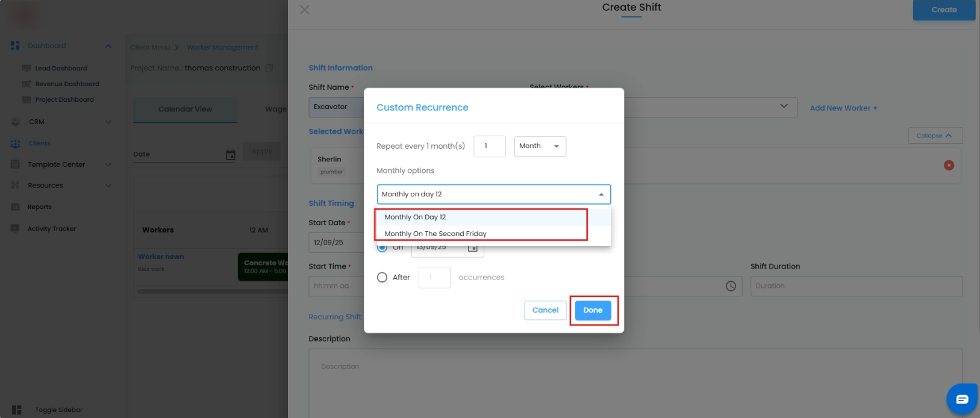Click the Clients sidebar icon
Image resolution: width=980 pixels, height=418 pixels.
pyautogui.click(x=16, y=143)
